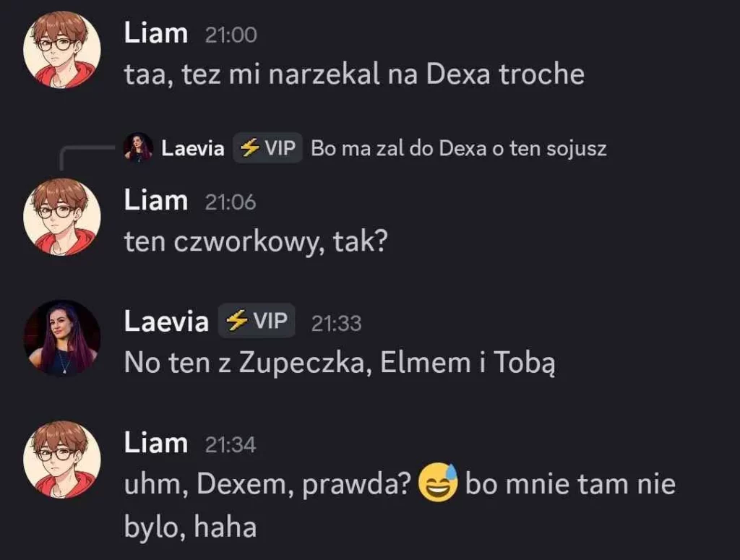This screenshot has width=740, height=560.
Task: Click Liam's avatar beside the 21:00 message
Action: pos(61,50)
